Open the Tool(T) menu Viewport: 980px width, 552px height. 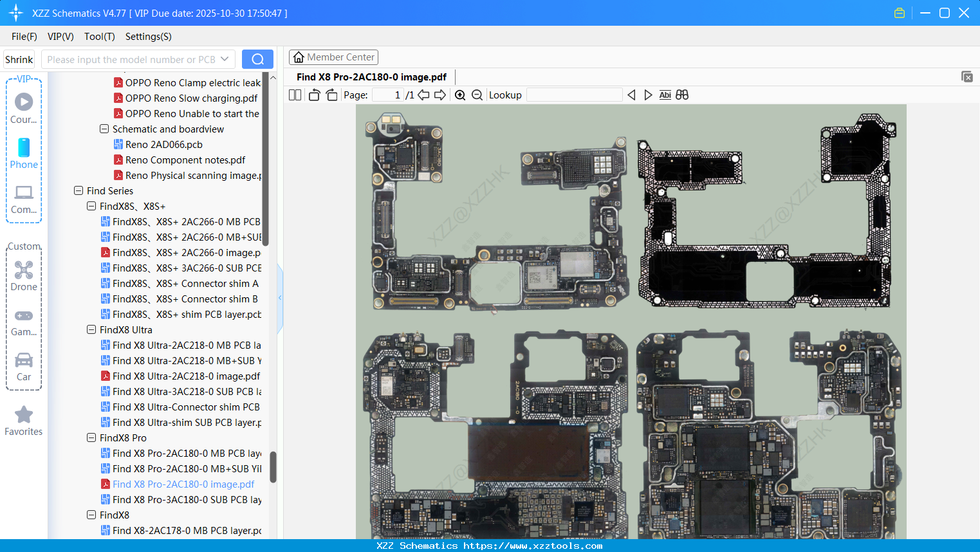point(99,37)
